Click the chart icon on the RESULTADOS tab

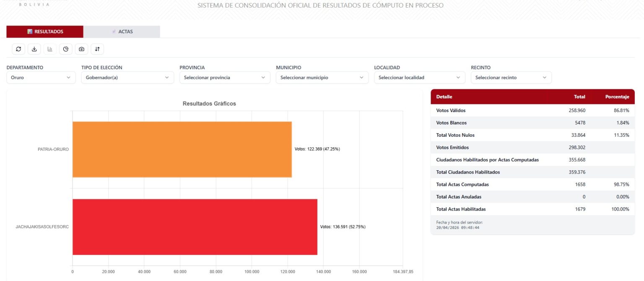pos(29,31)
